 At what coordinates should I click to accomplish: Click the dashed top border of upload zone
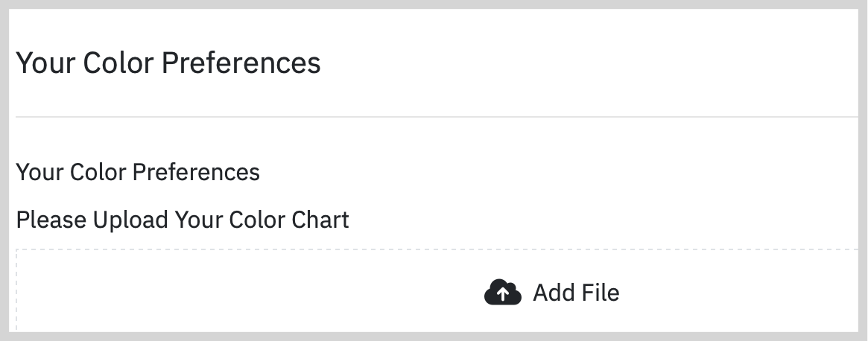click(x=437, y=249)
